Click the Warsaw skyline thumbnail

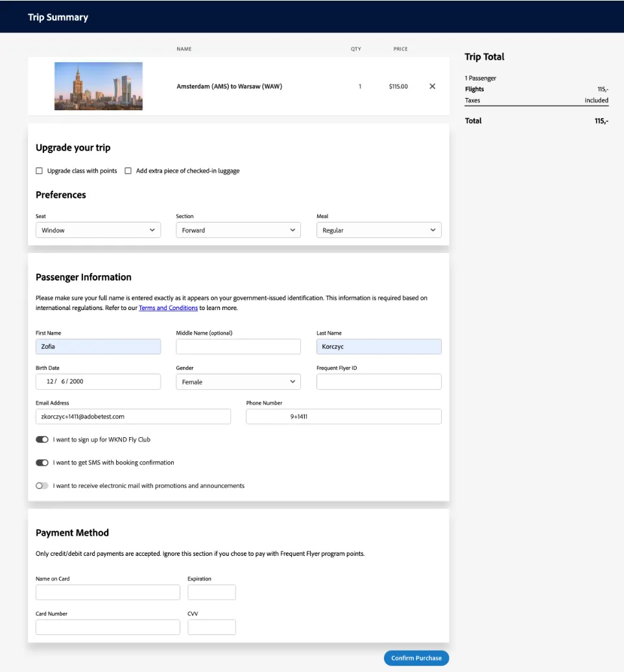[x=99, y=86]
